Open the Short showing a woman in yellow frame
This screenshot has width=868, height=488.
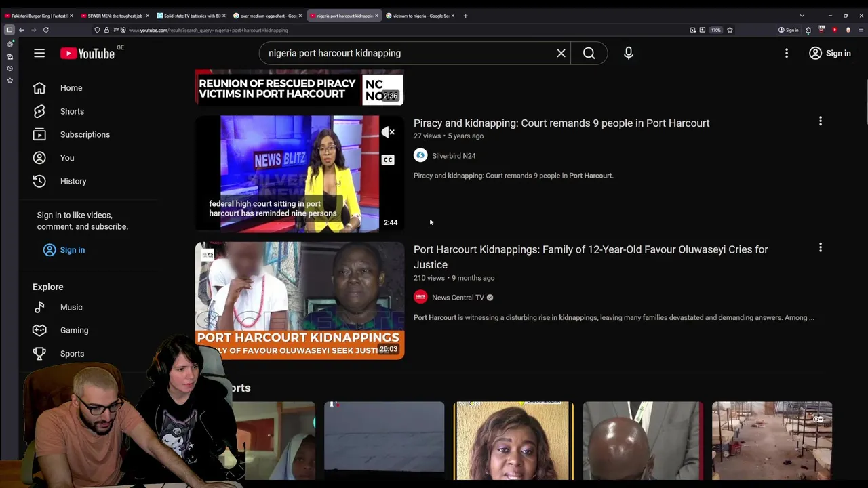(513, 441)
